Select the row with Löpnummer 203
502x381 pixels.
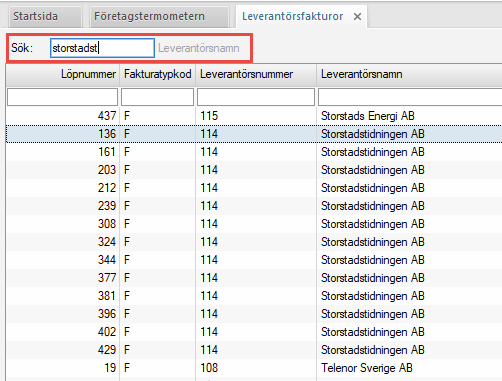254,170
